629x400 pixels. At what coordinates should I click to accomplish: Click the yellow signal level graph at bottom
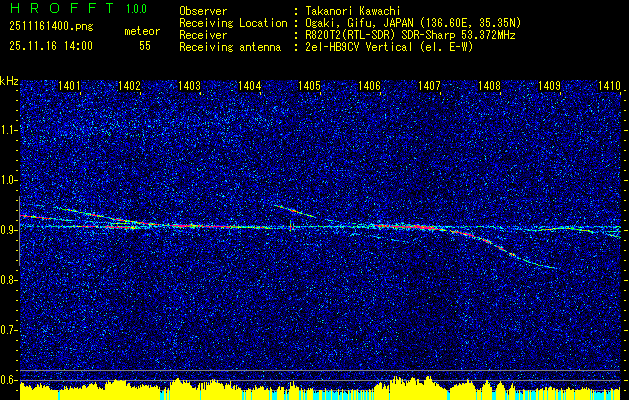coord(320,390)
